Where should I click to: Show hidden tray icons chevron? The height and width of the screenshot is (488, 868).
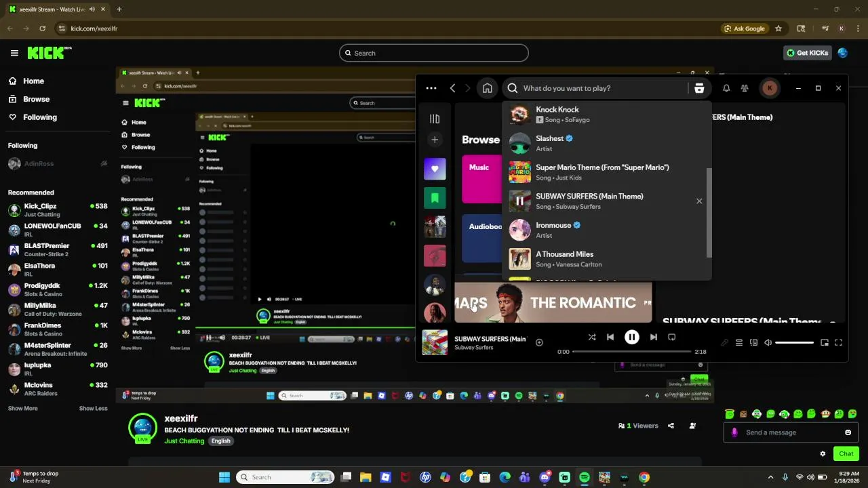point(770,477)
